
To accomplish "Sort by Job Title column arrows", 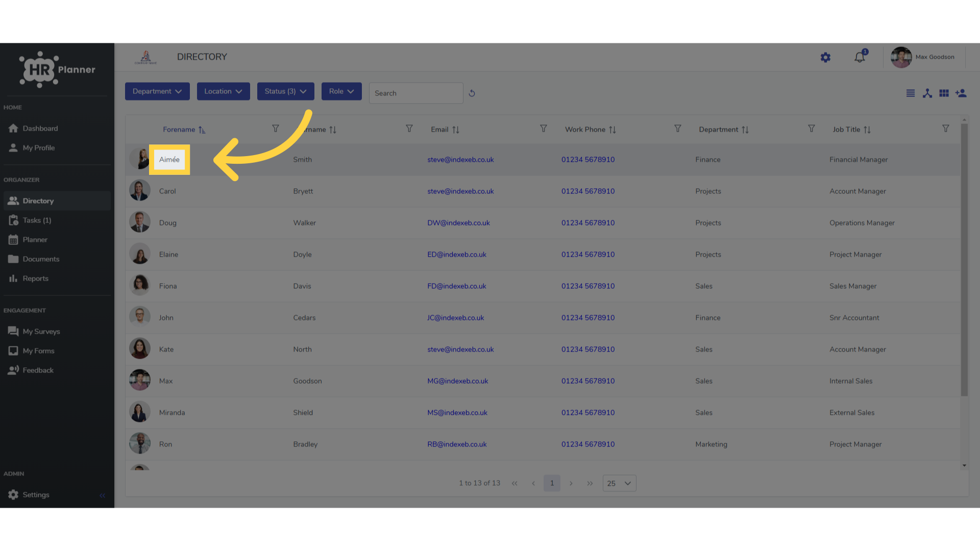I will click(x=867, y=130).
